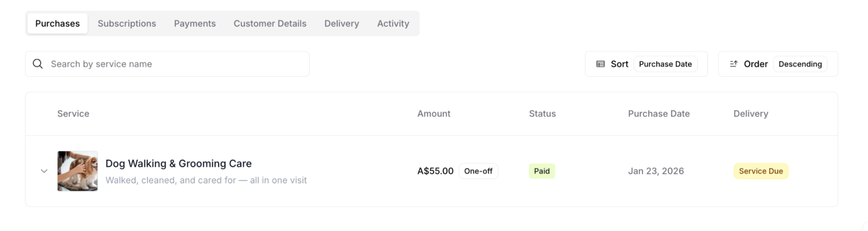The width and height of the screenshot is (868, 231).
Task: Click the Purchase Date column header
Action: (659, 114)
